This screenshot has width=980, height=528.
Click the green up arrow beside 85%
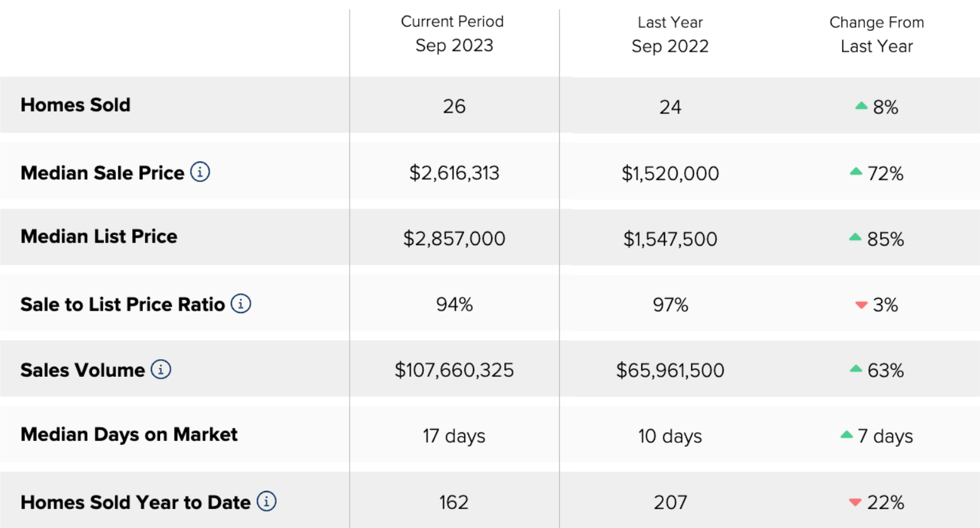855,237
